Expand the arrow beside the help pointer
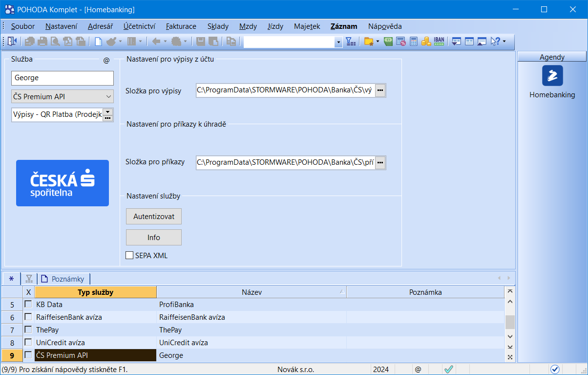This screenshot has width=588, height=375. [x=504, y=42]
